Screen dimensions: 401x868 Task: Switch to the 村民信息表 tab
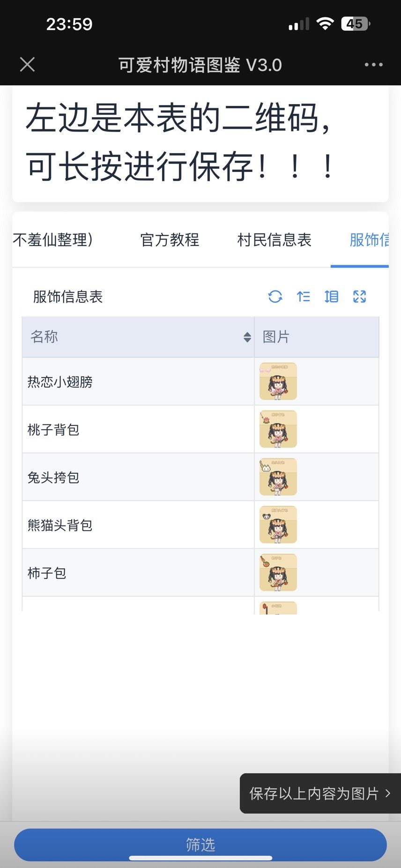[274, 240]
